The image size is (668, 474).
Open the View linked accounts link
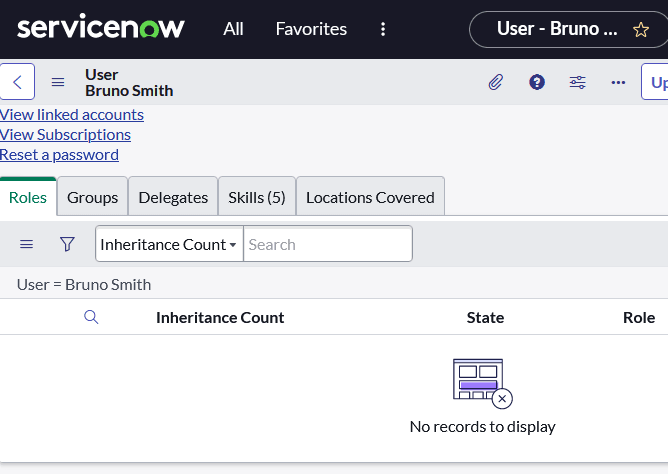tap(72, 115)
